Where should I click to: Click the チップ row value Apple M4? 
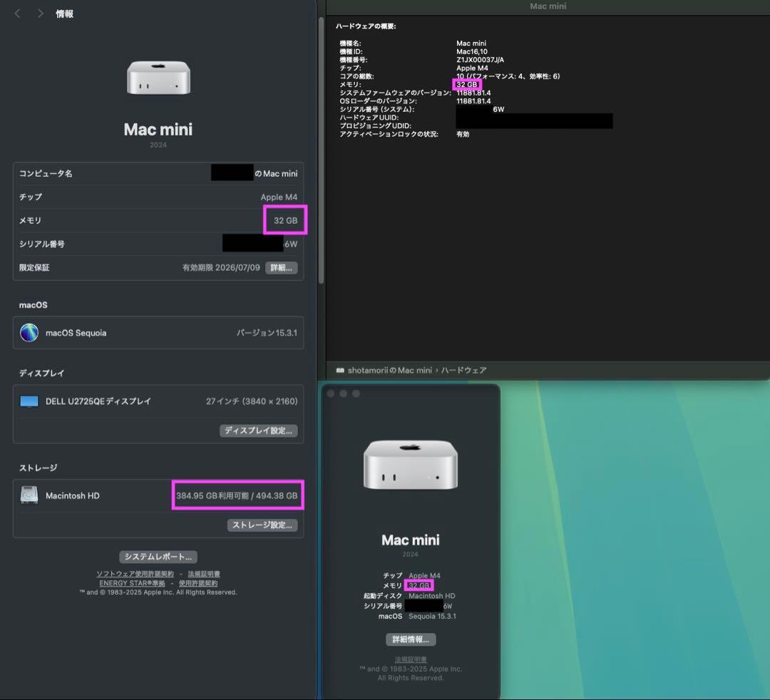(279, 197)
